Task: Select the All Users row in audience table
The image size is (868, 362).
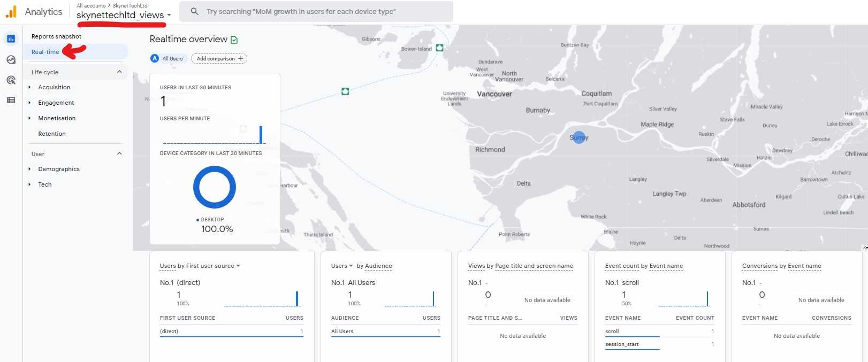Action: tap(386, 332)
